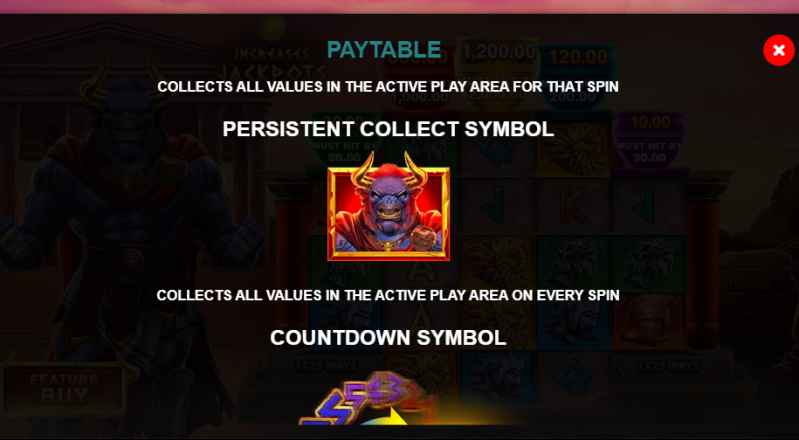799x440 pixels.
Task: Close the paytable with the red X
Action: (778, 50)
